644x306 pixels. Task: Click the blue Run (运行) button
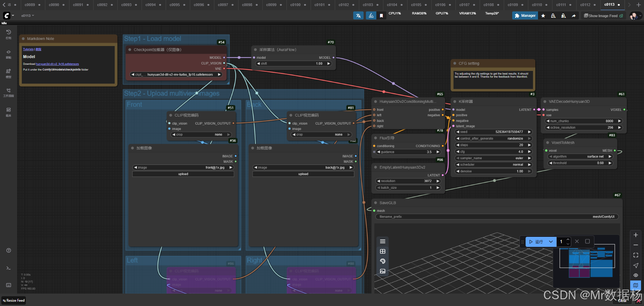pyautogui.click(x=536, y=242)
